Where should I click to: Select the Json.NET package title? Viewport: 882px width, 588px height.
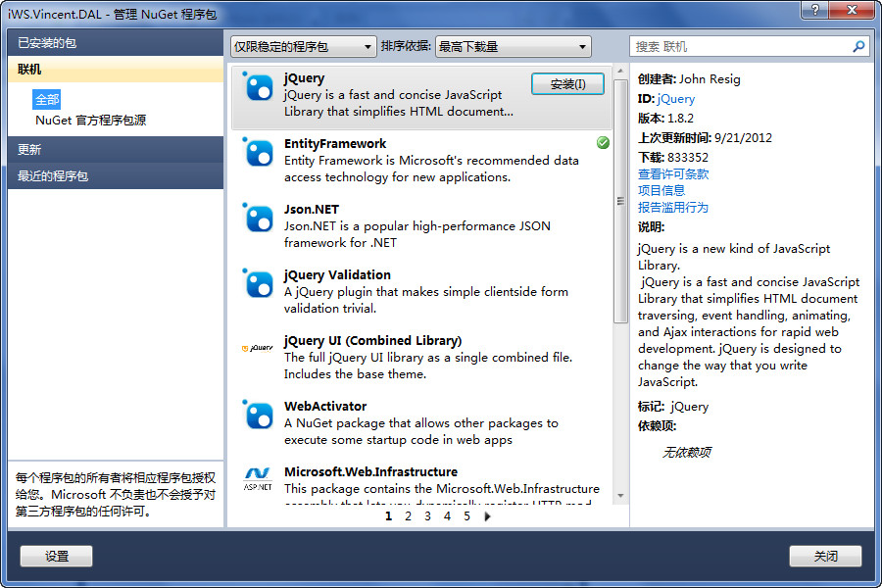tap(311, 210)
